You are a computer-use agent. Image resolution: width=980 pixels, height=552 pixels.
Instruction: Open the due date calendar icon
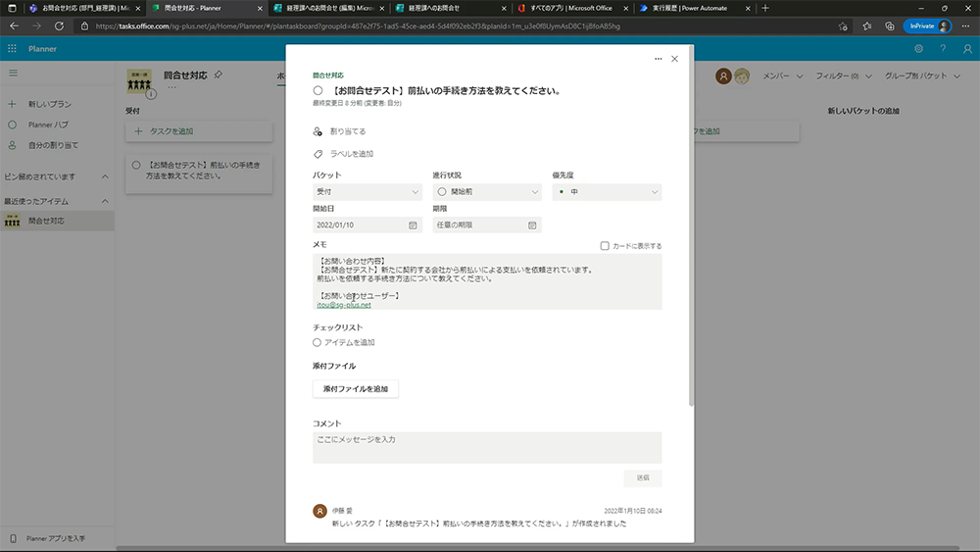point(532,226)
